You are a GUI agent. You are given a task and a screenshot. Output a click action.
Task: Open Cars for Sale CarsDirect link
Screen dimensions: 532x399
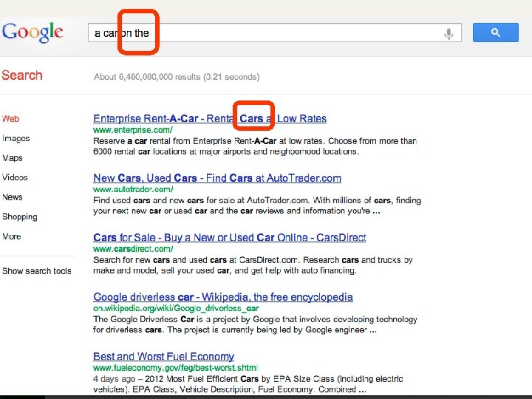[x=229, y=237]
